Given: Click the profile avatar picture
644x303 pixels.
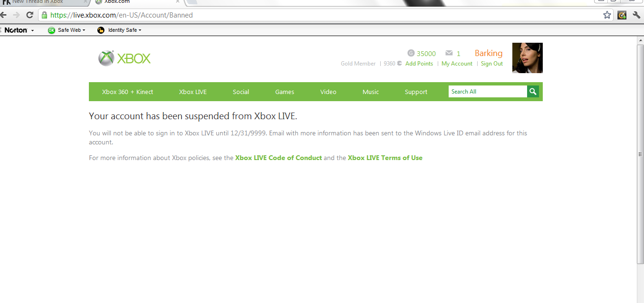Looking at the screenshot, I should coord(528,58).
